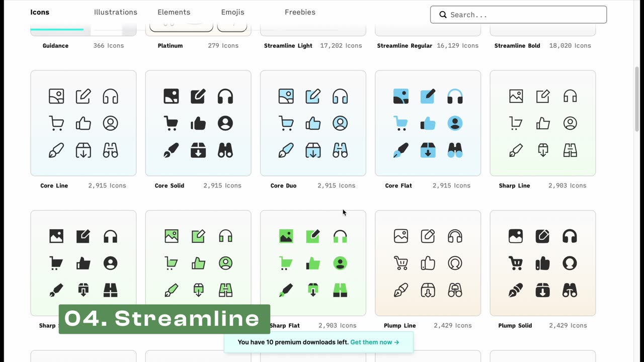Screen dimensions: 644x362
Task: Open the Core Line icon set
Action: tap(83, 123)
